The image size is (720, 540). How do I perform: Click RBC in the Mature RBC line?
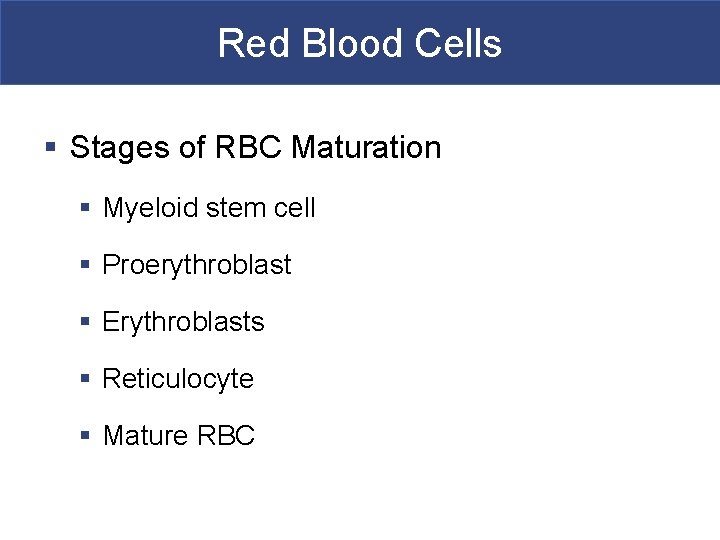click(225, 436)
